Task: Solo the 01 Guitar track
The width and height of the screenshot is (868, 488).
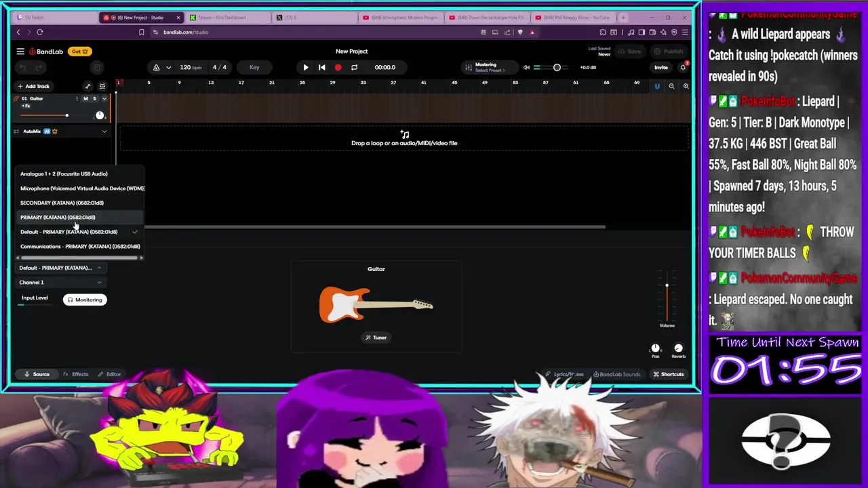Action: point(94,99)
